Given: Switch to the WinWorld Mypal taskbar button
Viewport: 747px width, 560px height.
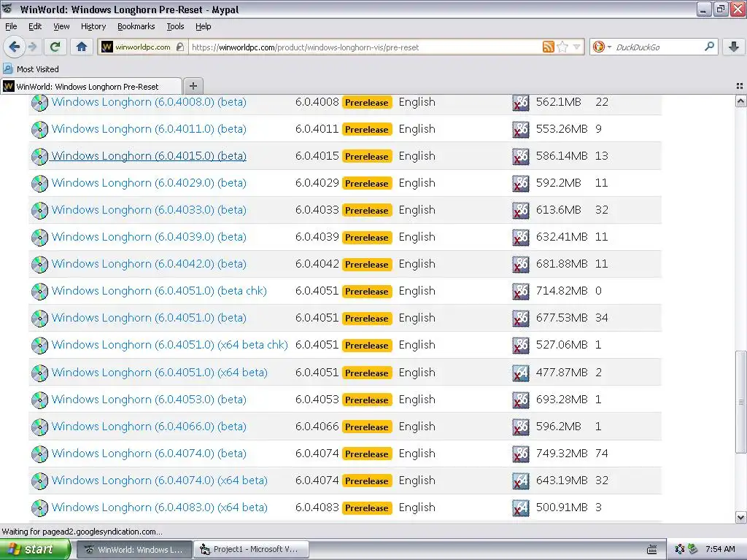Looking at the screenshot, I should [135, 550].
